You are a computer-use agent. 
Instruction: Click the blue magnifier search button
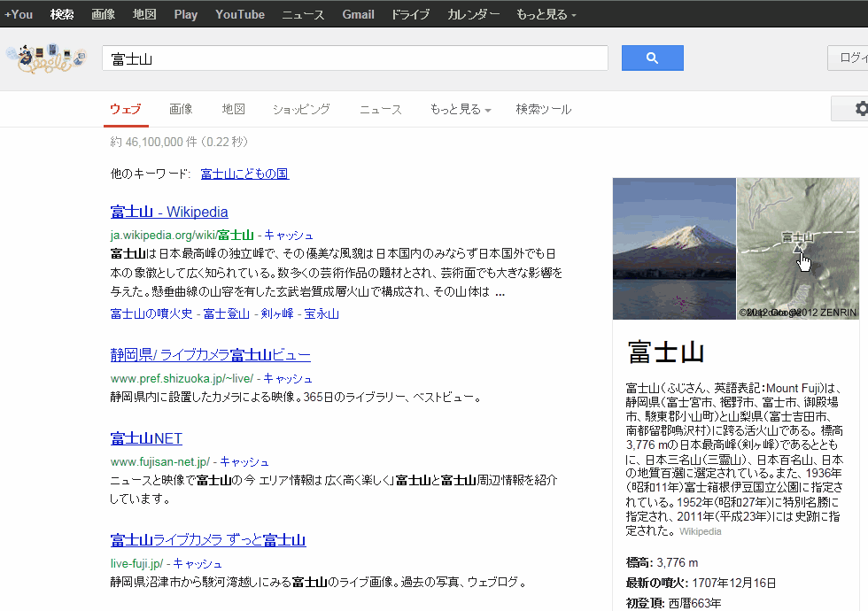click(652, 58)
